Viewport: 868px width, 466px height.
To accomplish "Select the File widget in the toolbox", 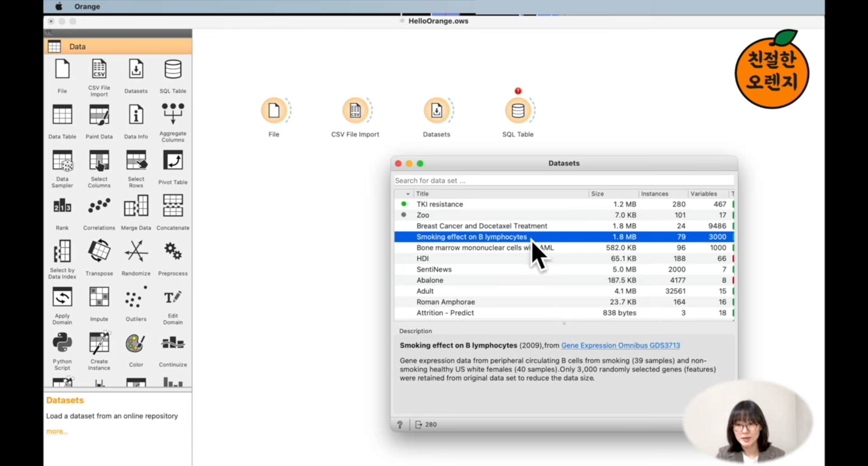I will [x=62, y=76].
